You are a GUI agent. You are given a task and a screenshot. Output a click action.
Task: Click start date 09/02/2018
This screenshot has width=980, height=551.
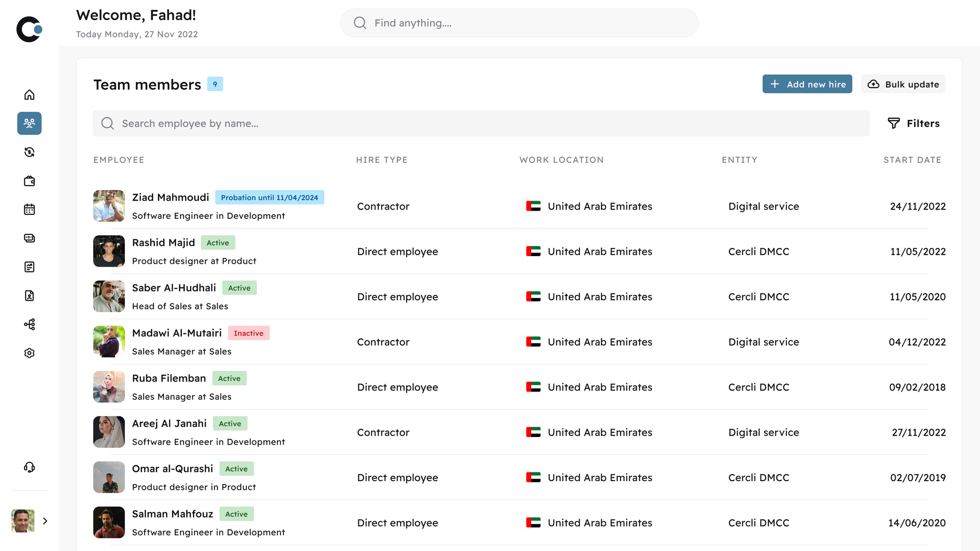[x=917, y=387]
